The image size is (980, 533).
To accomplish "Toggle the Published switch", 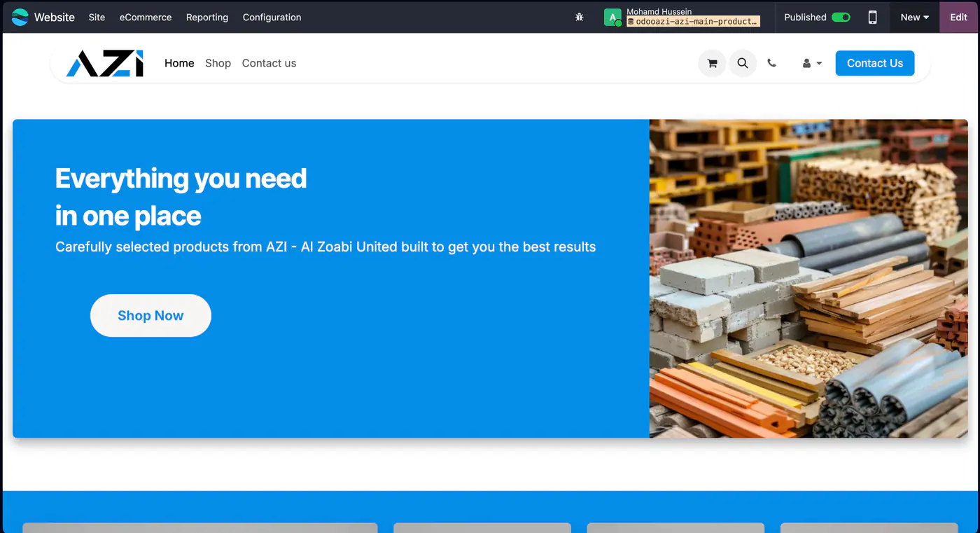I will point(841,18).
